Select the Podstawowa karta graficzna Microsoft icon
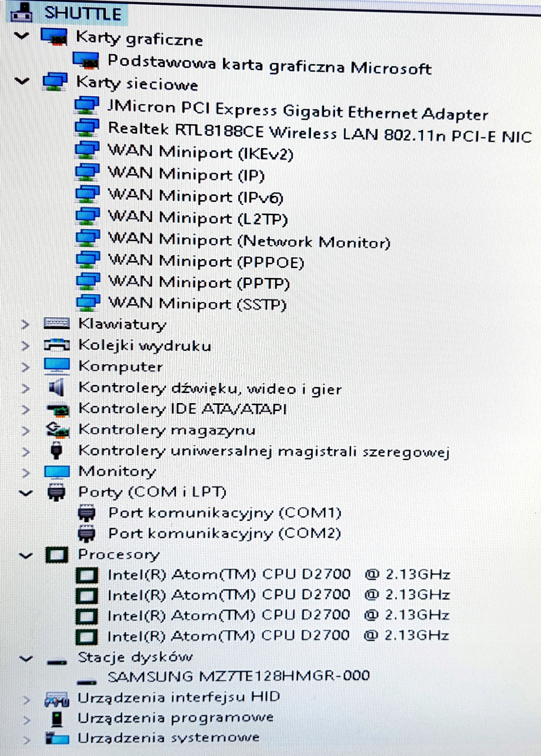This screenshot has width=541, height=756. click(86, 60)
